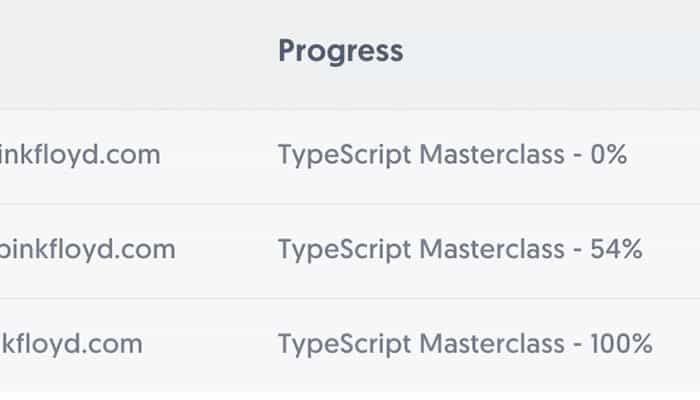Click the divider between 54% and 100% rows
This screenshot has height=400, width=700.
click(x=350, y=298)
